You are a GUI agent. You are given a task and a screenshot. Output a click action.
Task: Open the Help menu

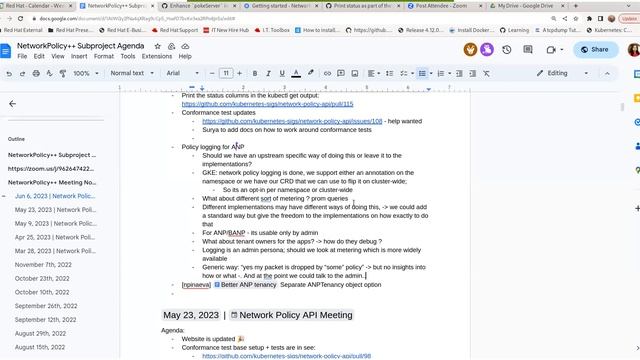pos(185,56)
